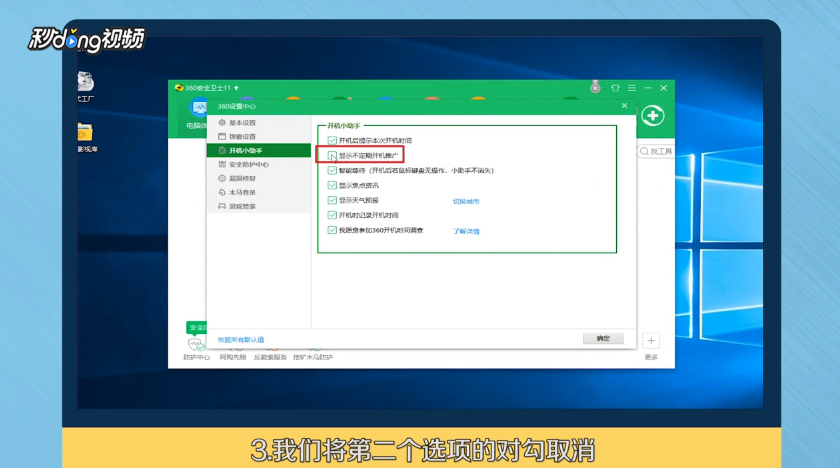Open the skin (shirt) icon in title bar

pos(615,88)
